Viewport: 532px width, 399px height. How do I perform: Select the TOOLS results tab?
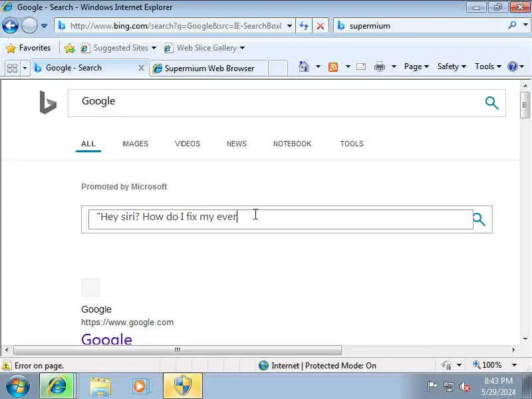pyautogui.click(x=352, y=144)
